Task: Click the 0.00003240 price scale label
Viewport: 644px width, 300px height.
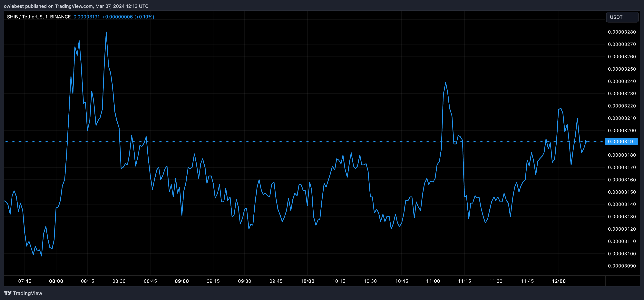Action: click(x=622, y=81)
